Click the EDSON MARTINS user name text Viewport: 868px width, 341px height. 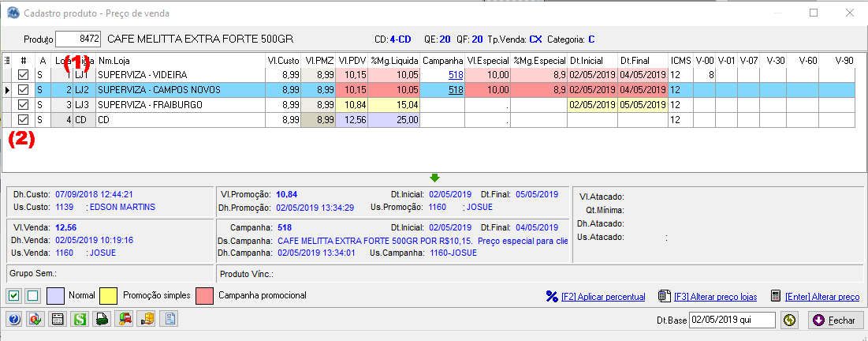click(122, 208)
